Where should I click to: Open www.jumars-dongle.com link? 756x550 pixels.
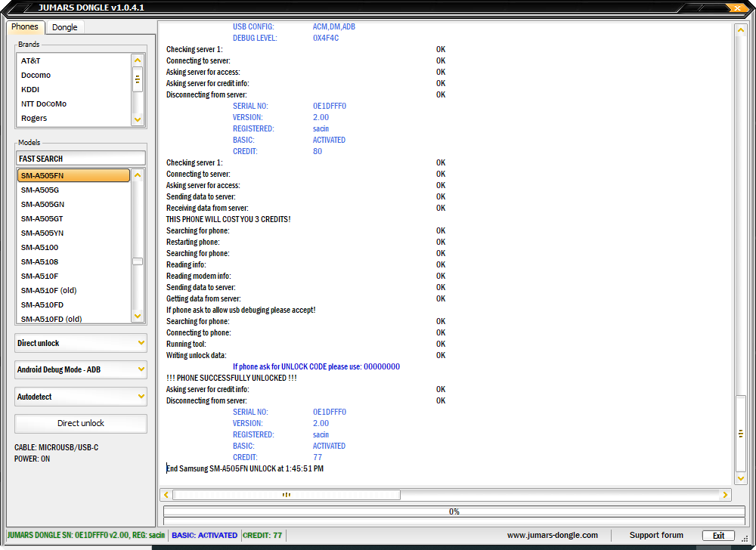click(x=553, y=535)
